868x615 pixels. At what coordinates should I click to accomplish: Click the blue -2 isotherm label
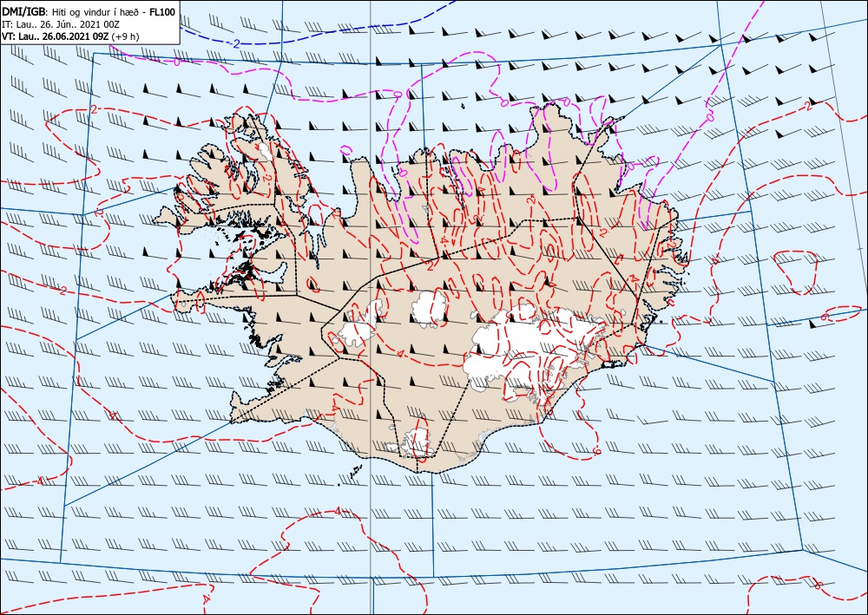(x=234, y=43)
